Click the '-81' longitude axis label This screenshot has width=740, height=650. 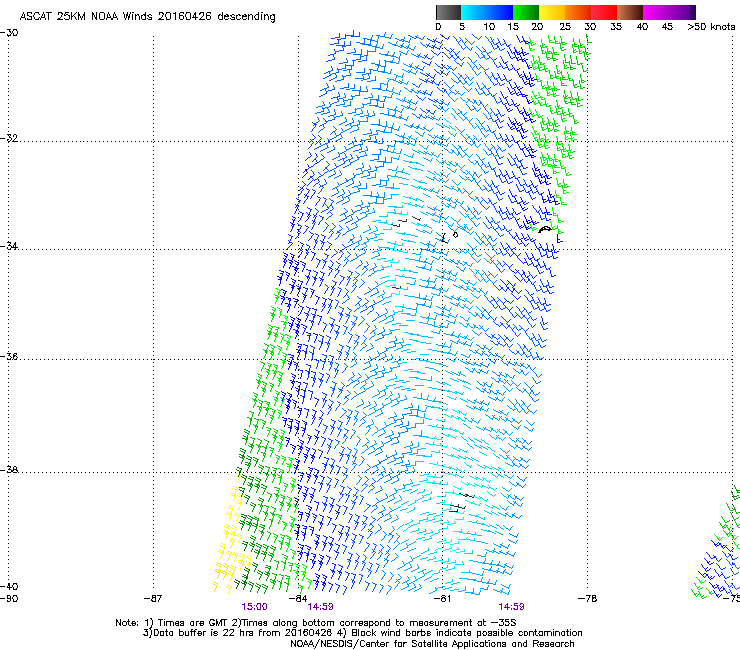[x=442, y=599]
